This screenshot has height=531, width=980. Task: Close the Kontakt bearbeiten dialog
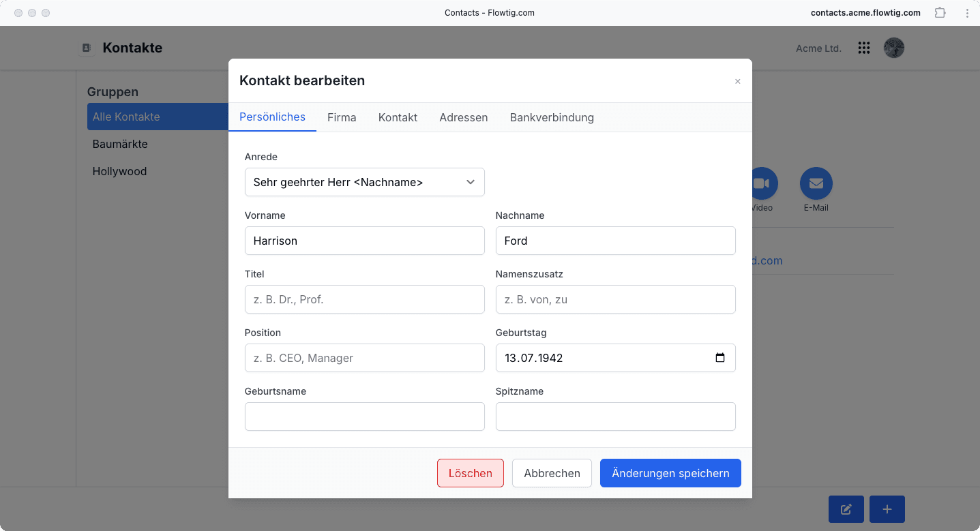737,81
